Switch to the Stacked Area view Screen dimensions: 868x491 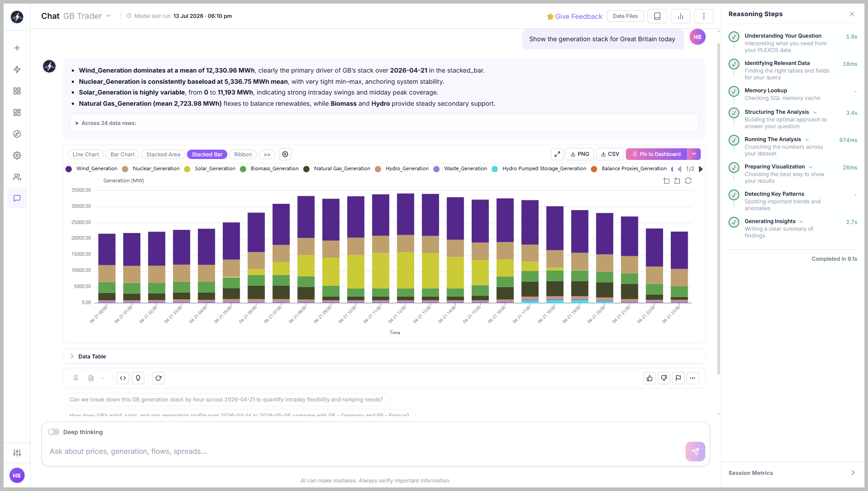[163, 155]
